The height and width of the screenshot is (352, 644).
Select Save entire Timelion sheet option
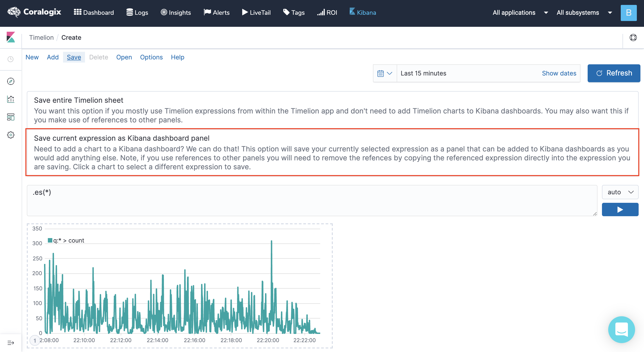333,110
